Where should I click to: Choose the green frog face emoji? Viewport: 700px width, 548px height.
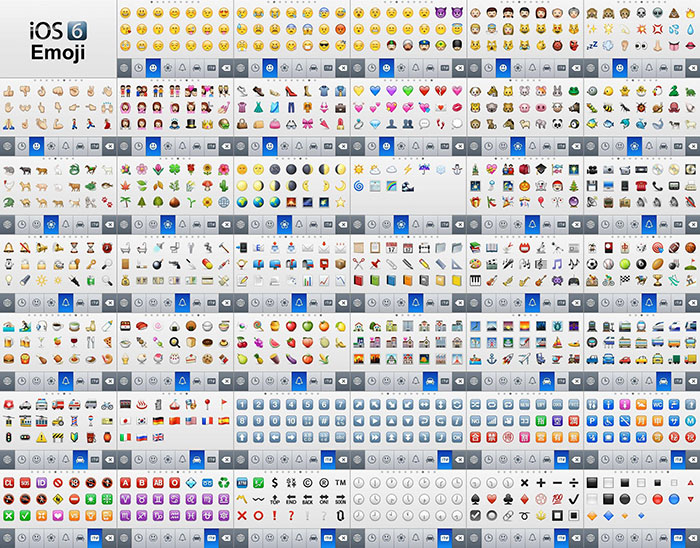click(574, 91)
